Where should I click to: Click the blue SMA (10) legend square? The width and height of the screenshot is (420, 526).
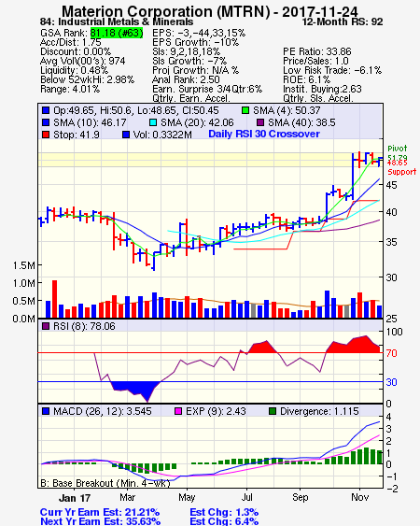tap(46, 122)
